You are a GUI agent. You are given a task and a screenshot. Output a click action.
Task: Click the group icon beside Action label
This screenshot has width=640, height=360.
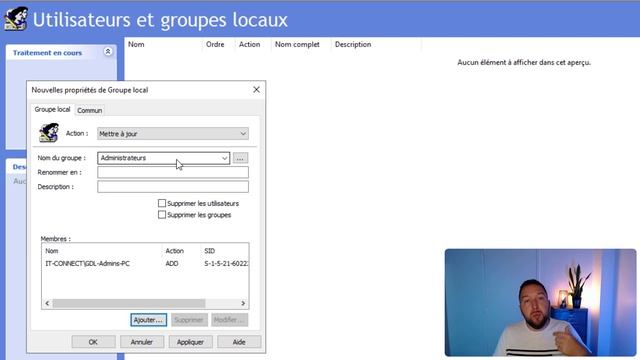[x=49, y=133]
